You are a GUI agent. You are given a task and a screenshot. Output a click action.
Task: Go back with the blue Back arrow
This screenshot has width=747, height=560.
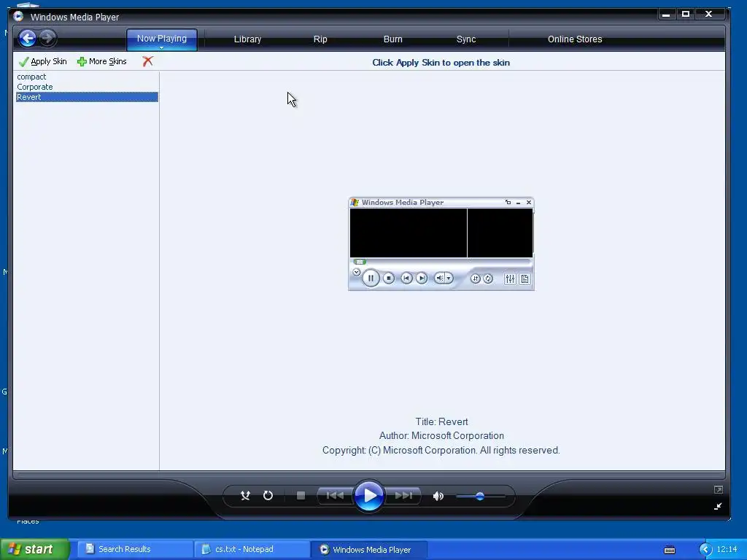(27, 38)
